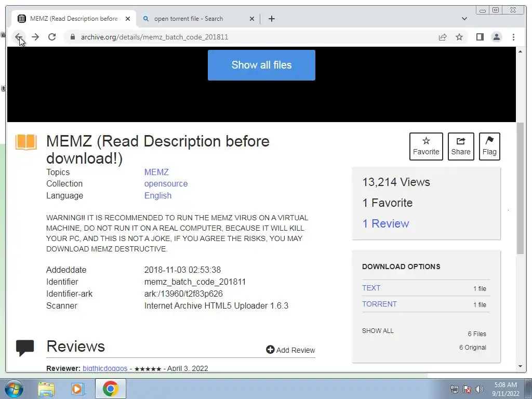Click the network tray icon
Image resolution: width=532 pixels, height=399 pixels.
tap(454, 389)
